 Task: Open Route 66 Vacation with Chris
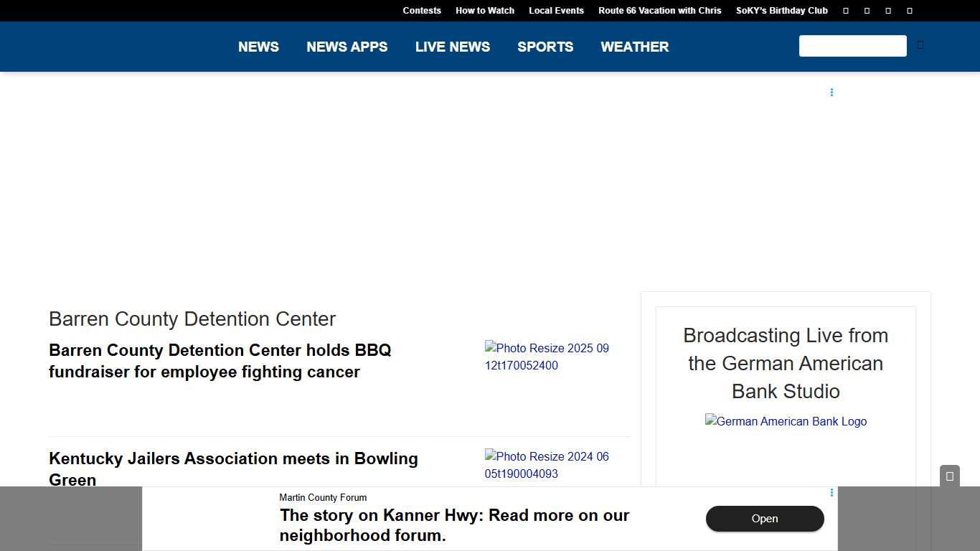coord(659,11)
